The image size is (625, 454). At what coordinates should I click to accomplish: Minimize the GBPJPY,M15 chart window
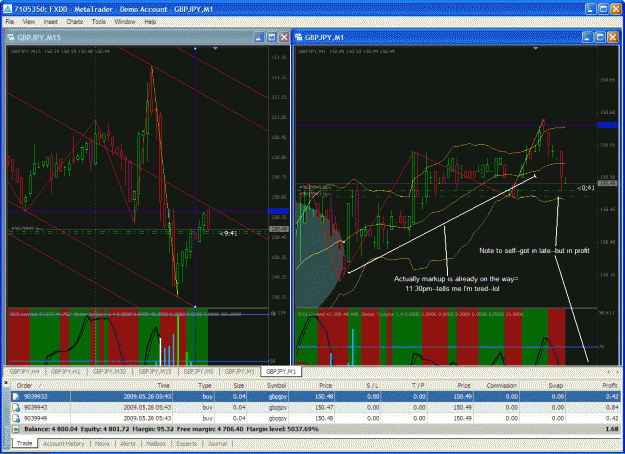coord(259,37)
